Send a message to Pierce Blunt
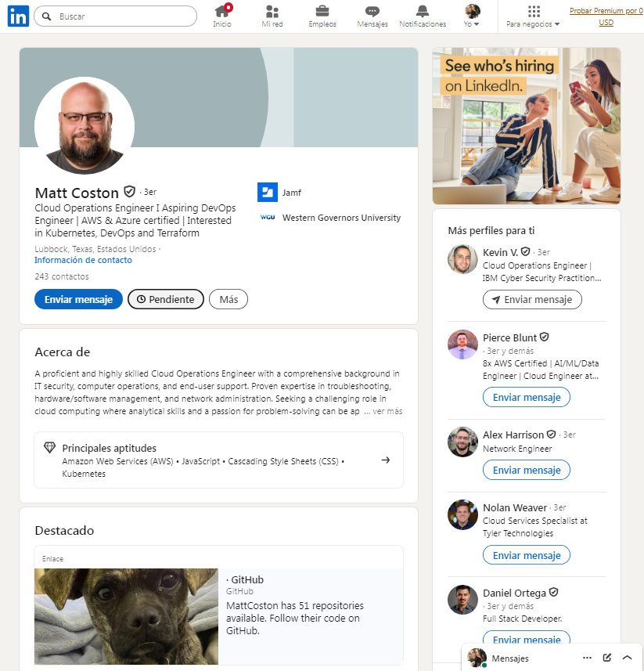This screenshot has height=671, width=644. pos(527,397)
